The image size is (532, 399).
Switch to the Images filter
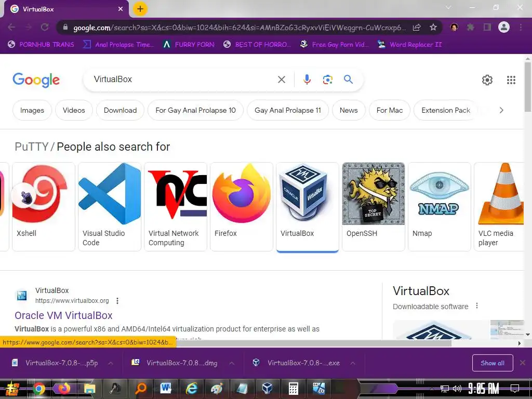coord(32,110)
